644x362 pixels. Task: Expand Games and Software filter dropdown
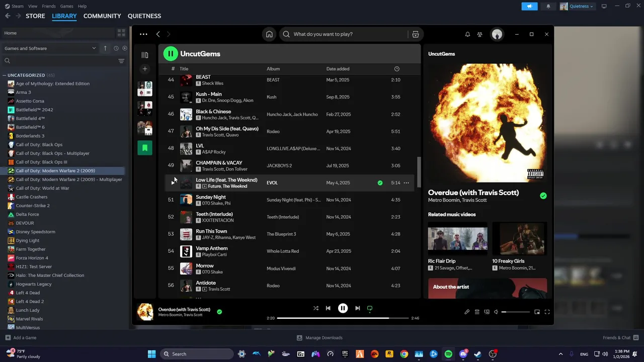coord(50,48)
